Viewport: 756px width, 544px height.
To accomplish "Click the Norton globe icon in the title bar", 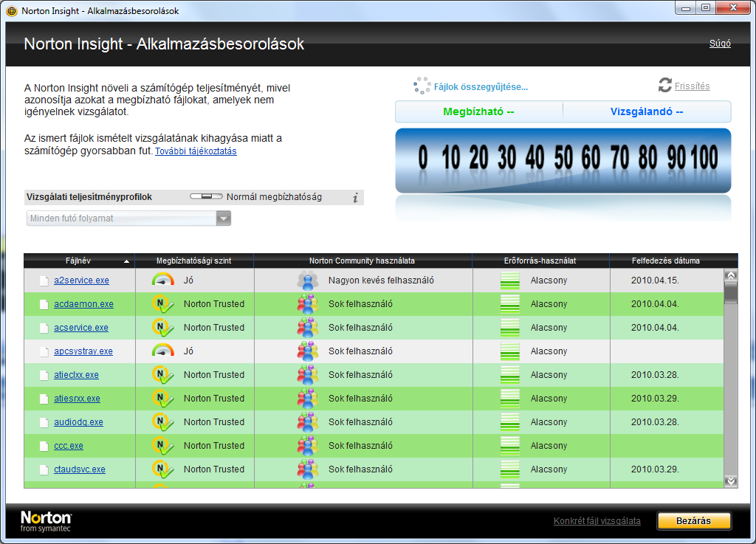I will point(12,10).
